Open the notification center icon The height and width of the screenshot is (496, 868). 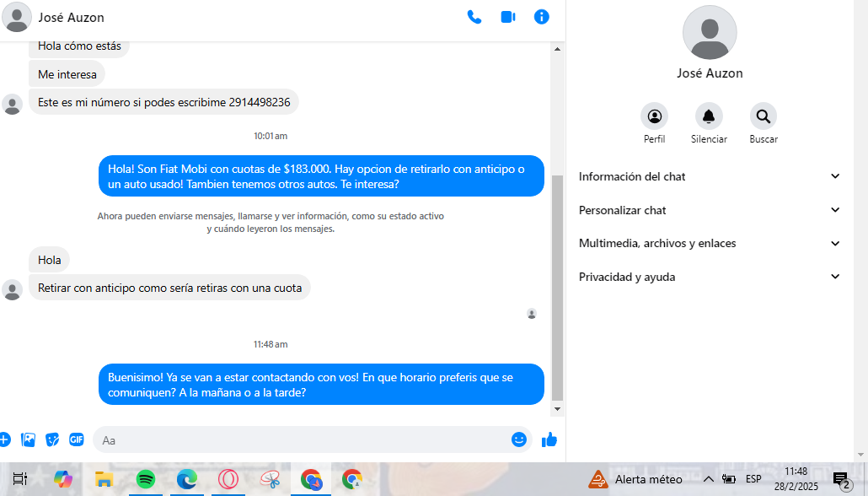click(841, 480)
